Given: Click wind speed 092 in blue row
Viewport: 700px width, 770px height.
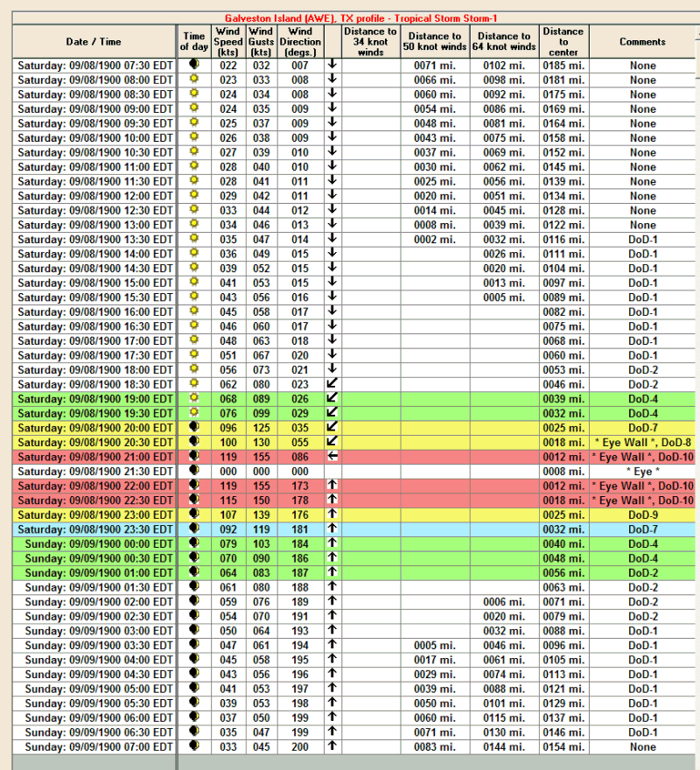Looking at the screenshot, I should click(227, 529).
